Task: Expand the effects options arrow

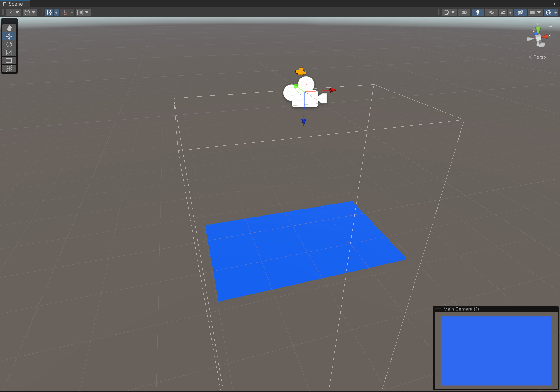Action: [x=510, y=12]
